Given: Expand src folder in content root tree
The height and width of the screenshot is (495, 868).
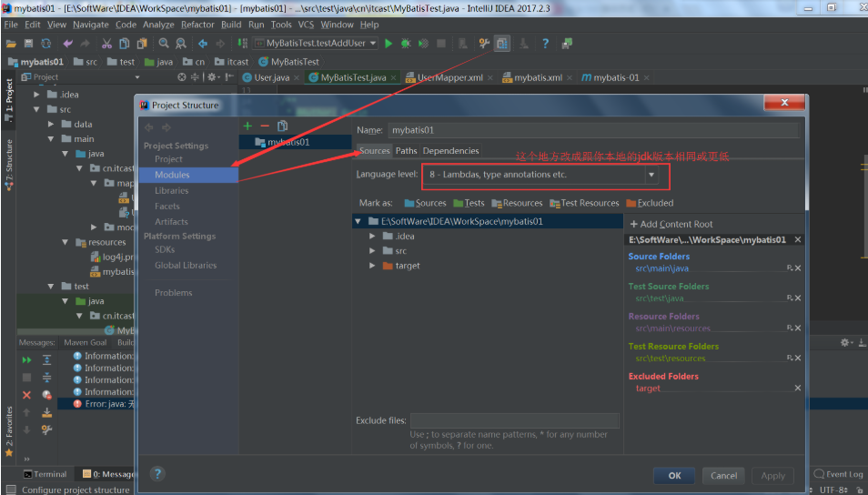Looking at the screenshot, I should [372, 251].
